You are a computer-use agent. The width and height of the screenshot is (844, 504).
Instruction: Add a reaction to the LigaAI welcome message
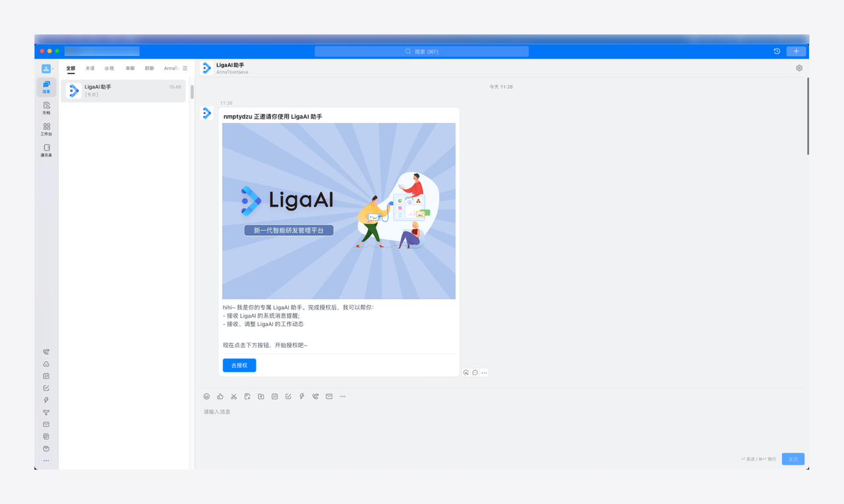pyautogui.click(x=466, y=372)
